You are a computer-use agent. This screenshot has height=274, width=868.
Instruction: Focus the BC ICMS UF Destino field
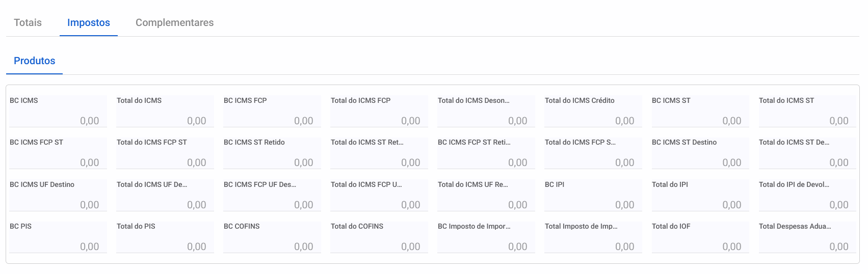[x=58, y=195]
